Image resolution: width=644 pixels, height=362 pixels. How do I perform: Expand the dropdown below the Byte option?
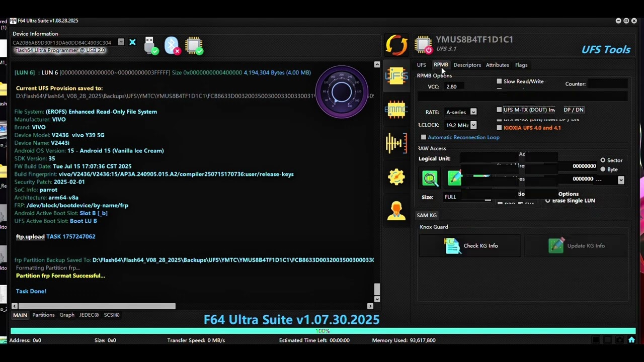(x=621, y=180)
